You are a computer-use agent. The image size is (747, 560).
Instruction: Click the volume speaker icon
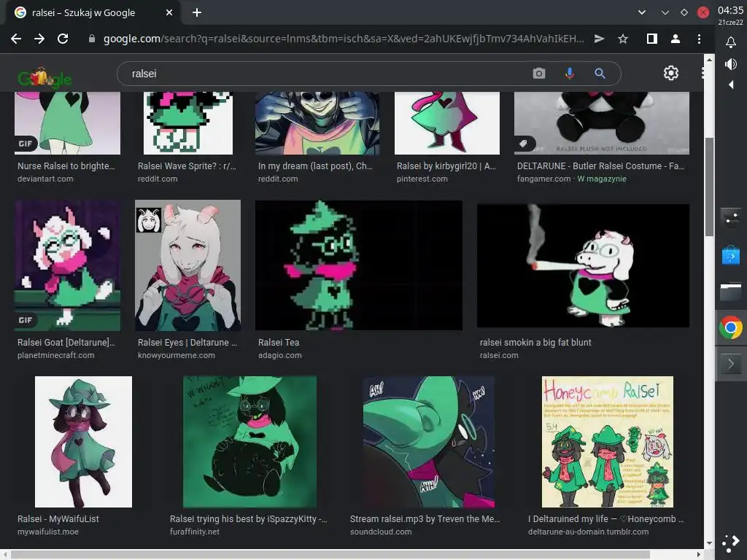pyautogui.click(x=730, y=64)
